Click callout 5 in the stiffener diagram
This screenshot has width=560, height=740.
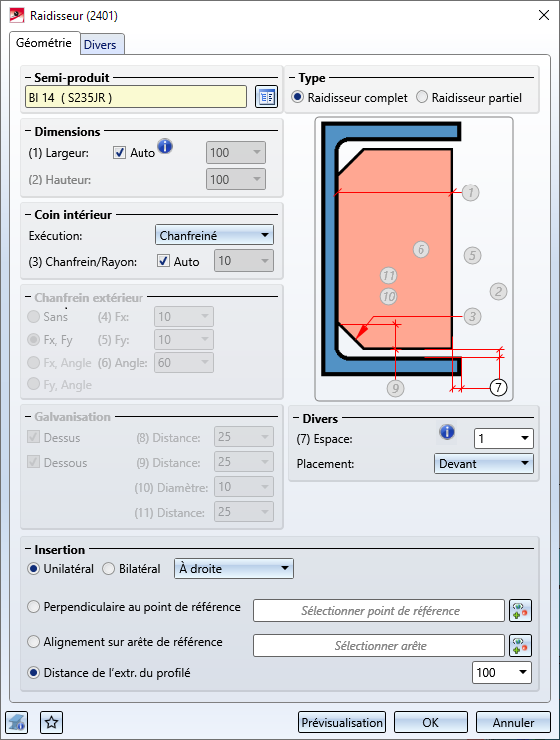472,255
